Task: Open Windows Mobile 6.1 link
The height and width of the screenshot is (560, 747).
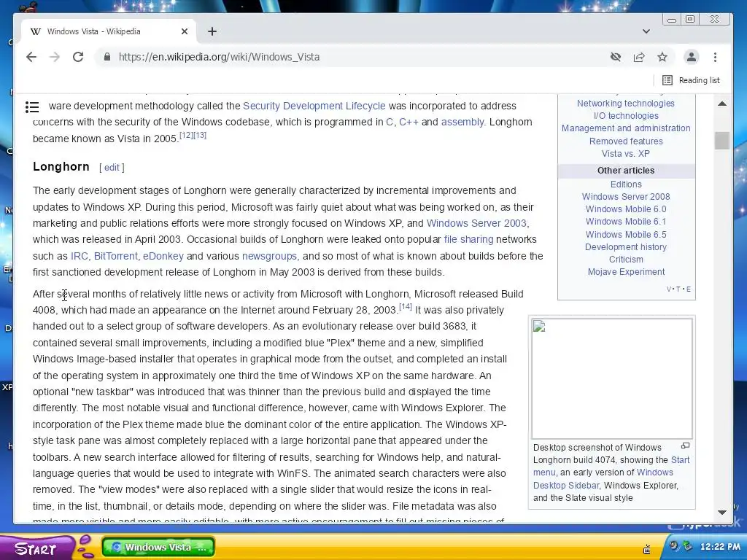Action: click(x=625, y=222)
